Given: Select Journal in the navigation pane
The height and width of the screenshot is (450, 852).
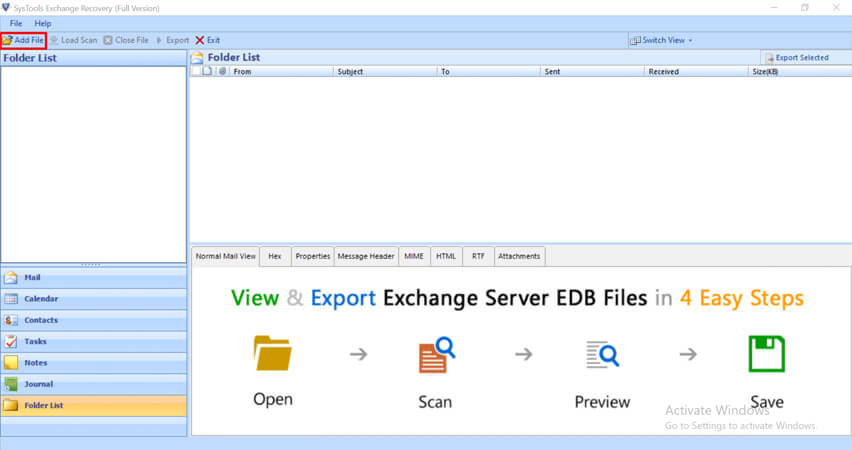Looking at the screenshot, I should point(93,384).
